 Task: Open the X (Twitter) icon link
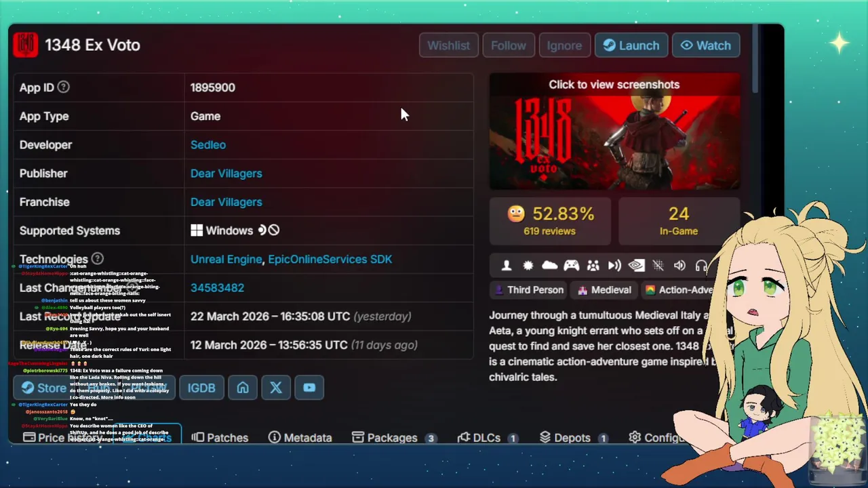pos(276,388)
